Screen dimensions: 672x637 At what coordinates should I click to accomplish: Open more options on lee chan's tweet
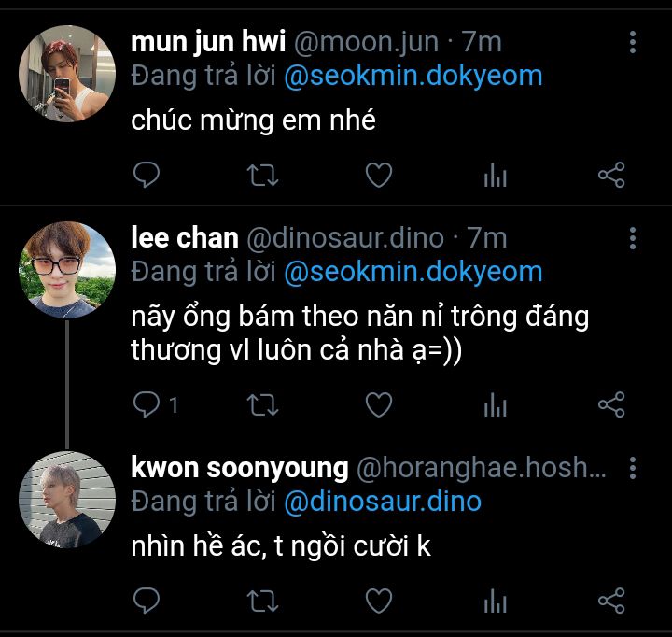[633, 238]
